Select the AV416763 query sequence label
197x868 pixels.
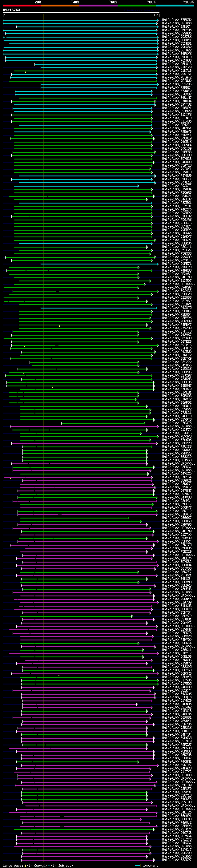click(11, 10)
